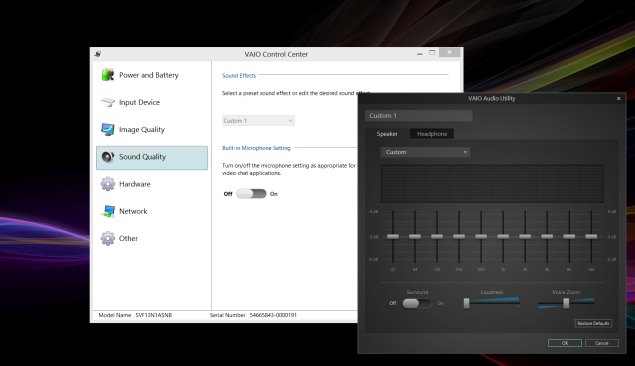Click the 500 Hz equalizer band slider
635x366 pixels.
[x=481, y=236]
